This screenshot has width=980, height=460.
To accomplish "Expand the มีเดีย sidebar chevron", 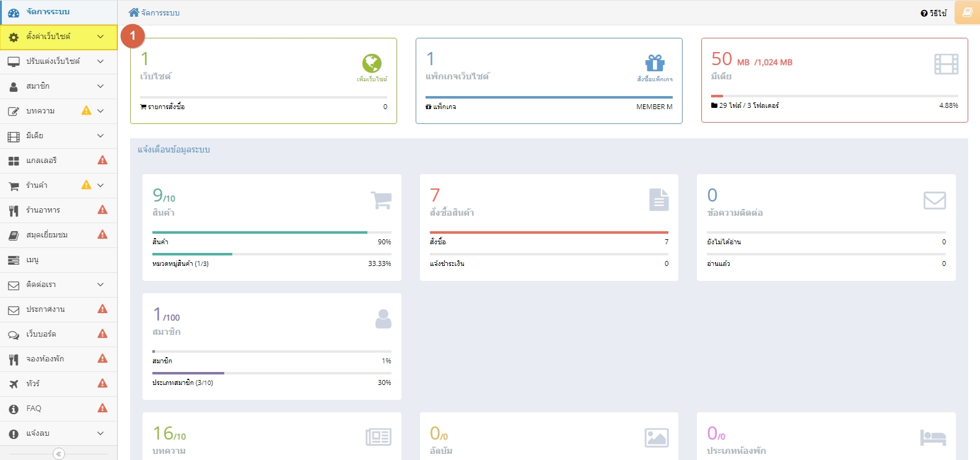I will 100,136.
